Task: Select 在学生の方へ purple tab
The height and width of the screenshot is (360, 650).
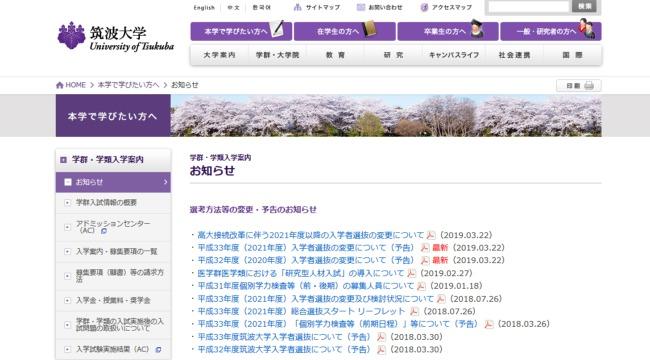Action: (344, 31)
